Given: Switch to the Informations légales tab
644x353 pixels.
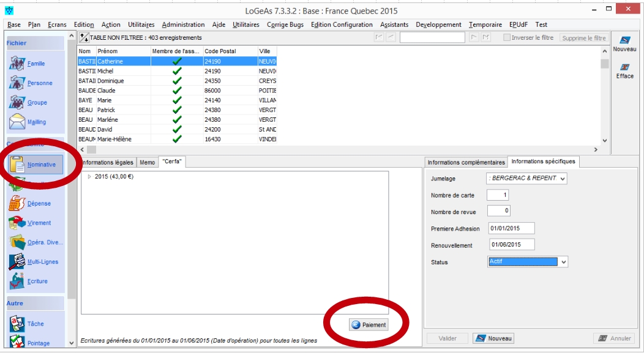Looking at the screenshot, I should coord(108,162).
